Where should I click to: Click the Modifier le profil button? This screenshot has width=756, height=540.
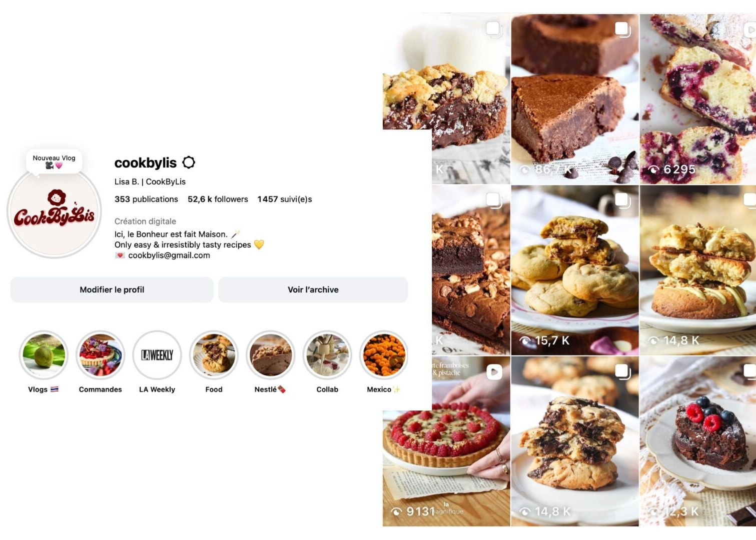coord(112,289)
